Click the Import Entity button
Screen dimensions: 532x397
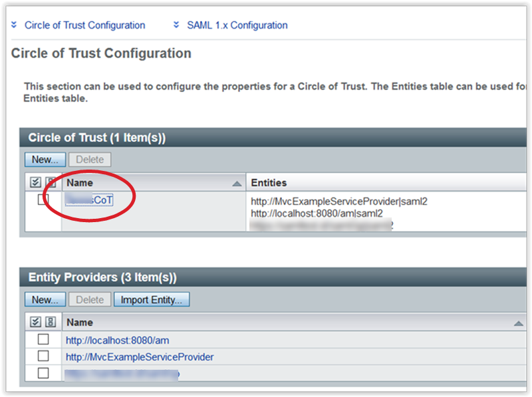pos(152,299)
